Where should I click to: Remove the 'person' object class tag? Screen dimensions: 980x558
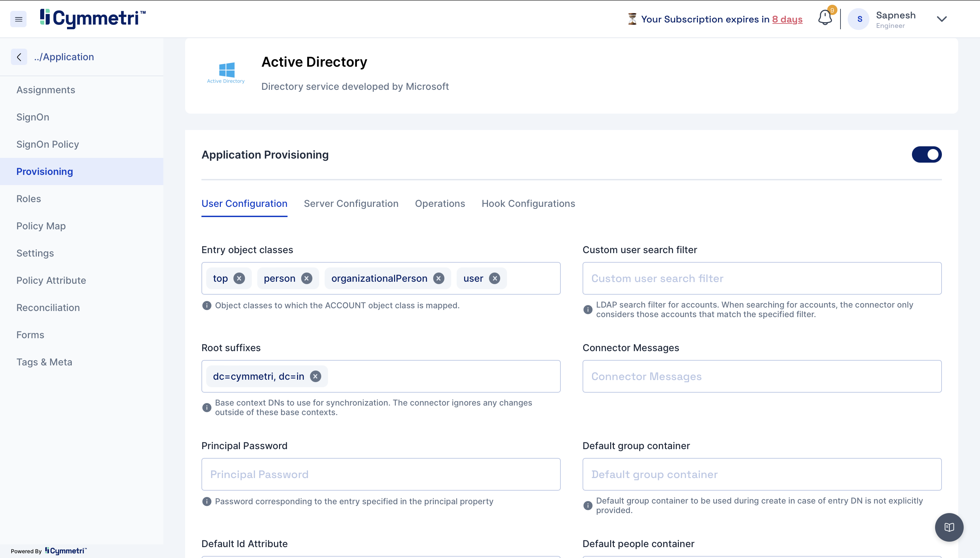(307, 278)
